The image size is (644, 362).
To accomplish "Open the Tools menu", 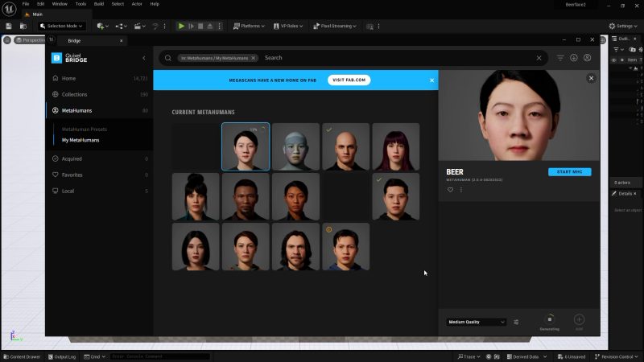I will tap(81, 4).
